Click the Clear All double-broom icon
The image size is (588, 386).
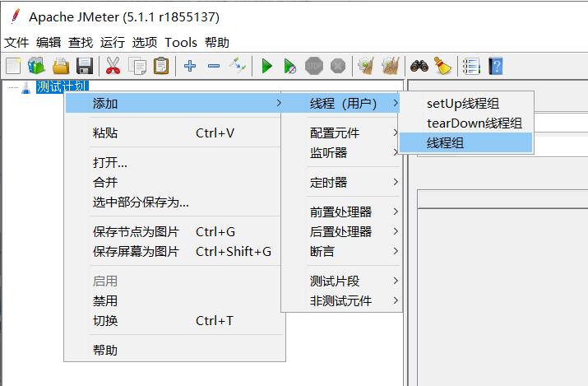point(391,66)
